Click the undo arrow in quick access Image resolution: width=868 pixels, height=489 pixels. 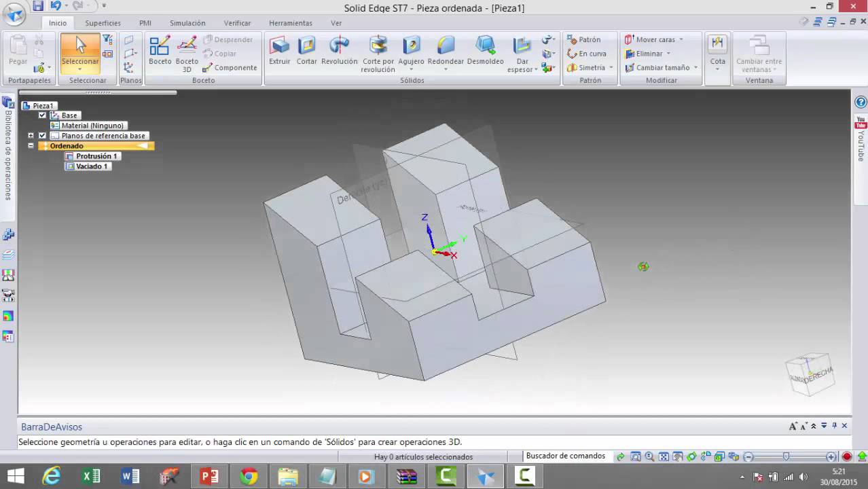click(56, 5)
